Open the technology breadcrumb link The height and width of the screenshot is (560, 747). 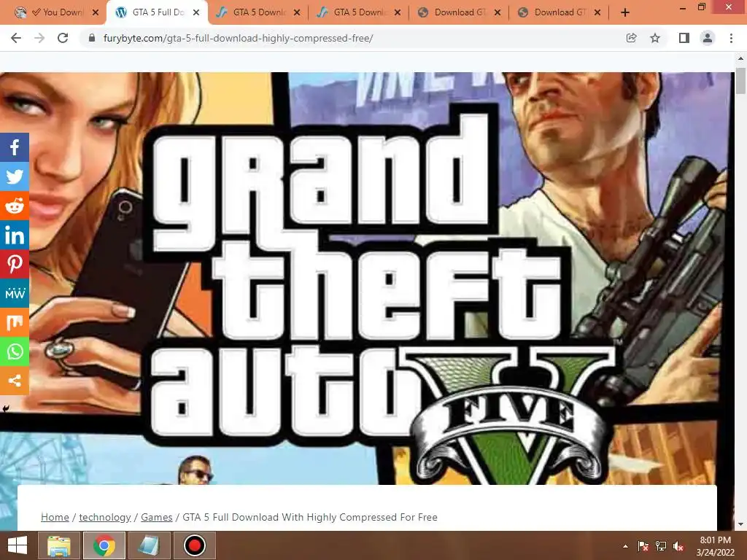tap(105, 517)
